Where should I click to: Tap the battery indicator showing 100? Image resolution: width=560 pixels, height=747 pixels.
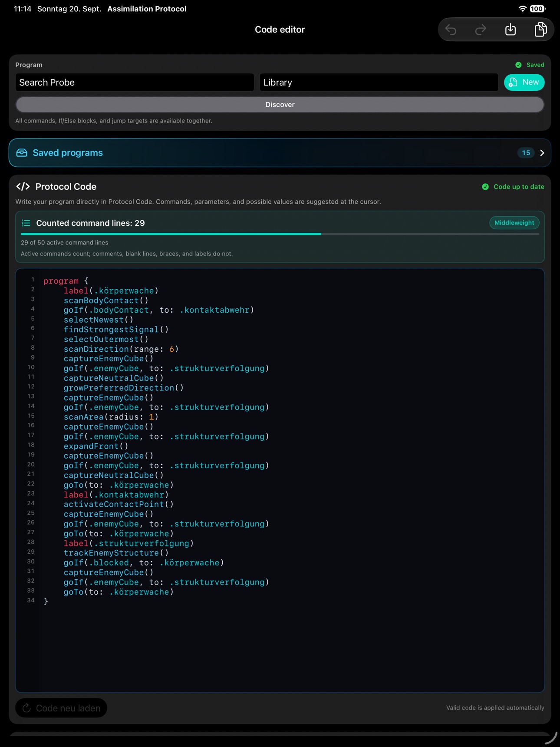click(x=538, y=9)
